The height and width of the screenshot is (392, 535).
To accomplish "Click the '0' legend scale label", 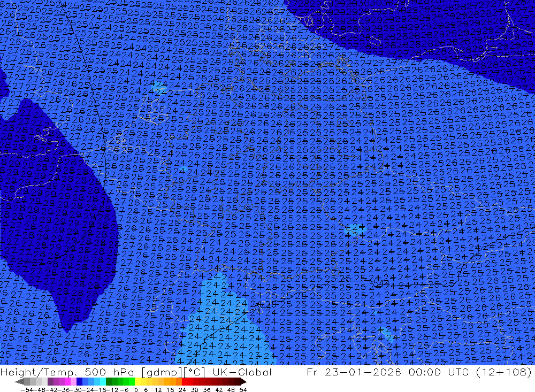I will tap(136, 390).
